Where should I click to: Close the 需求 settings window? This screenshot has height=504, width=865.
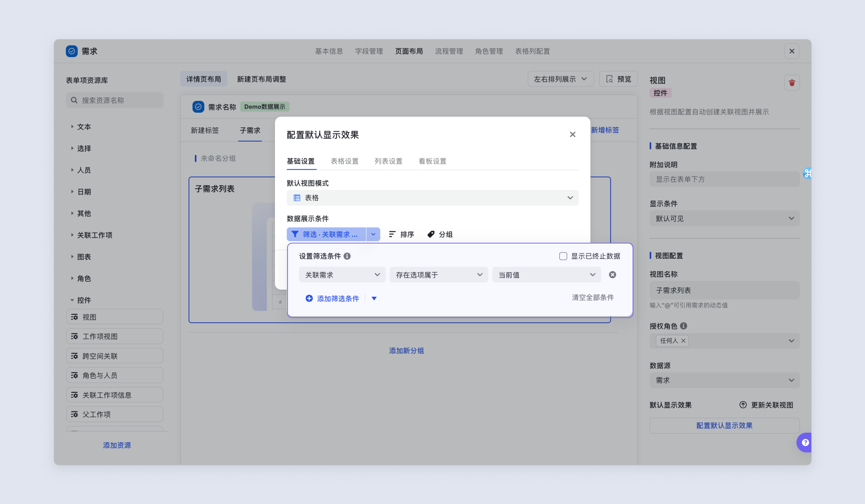point(792,51)
